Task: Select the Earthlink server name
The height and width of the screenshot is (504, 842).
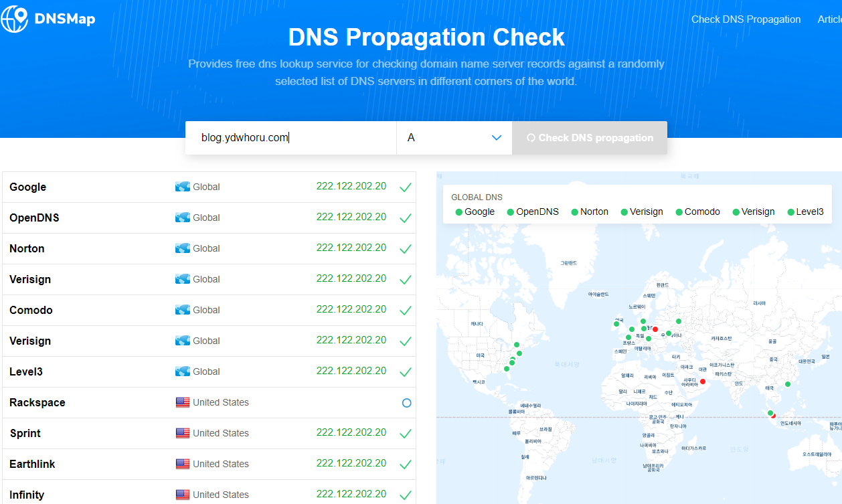Action: point(32,464)
